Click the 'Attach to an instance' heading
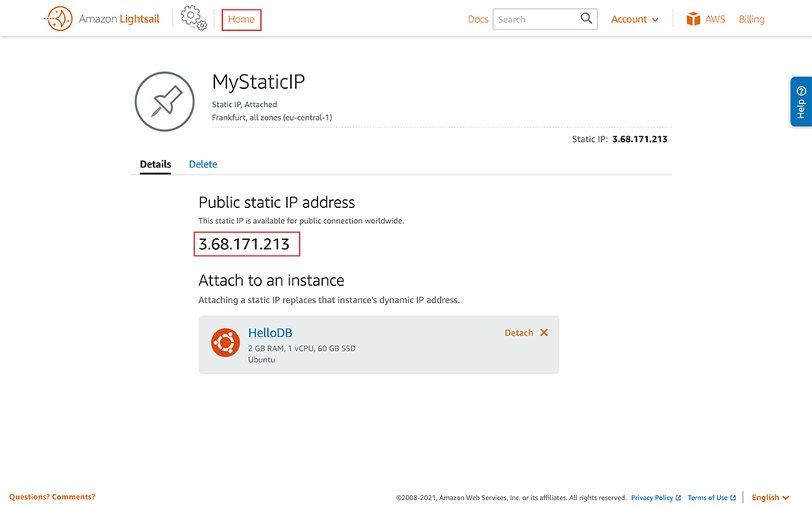The image size is (812, 508). tap(271, 280)
